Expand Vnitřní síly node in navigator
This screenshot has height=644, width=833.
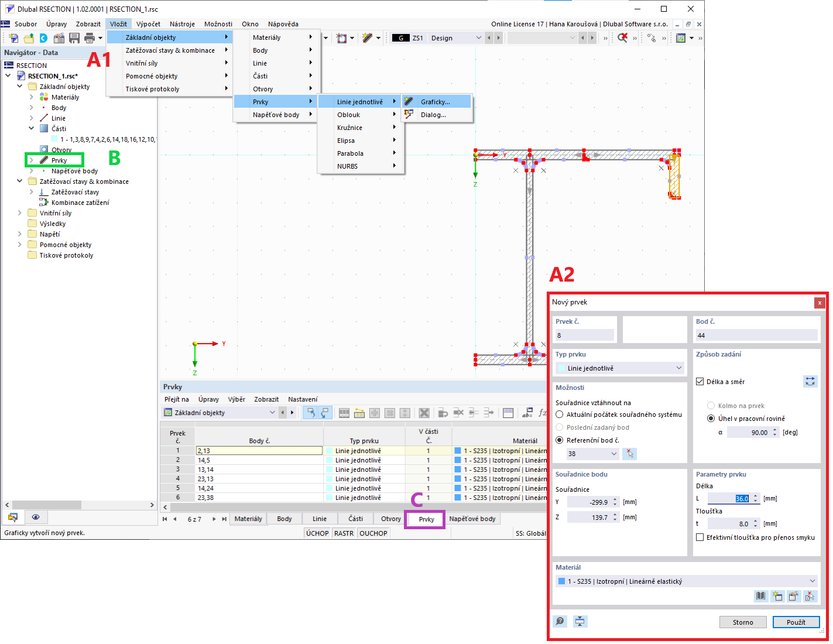point(19,213)
